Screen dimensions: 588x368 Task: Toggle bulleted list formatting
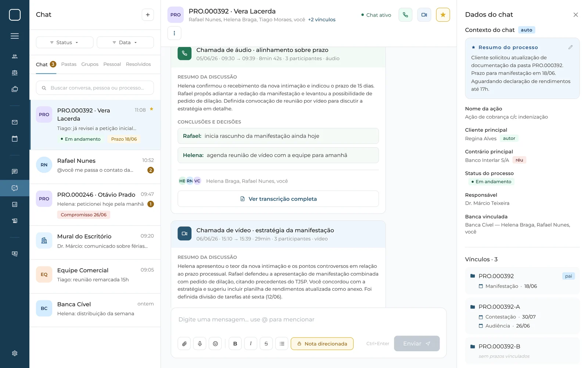[x=282, y=344]
